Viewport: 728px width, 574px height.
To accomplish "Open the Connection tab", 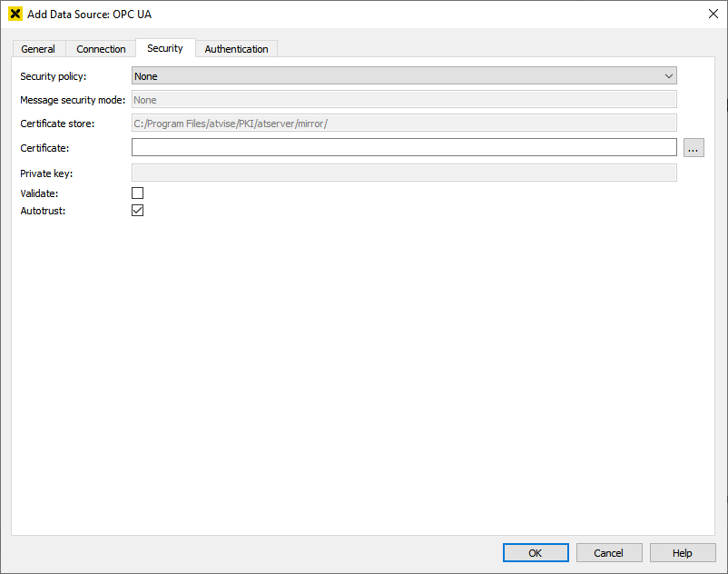I will tap(101, 49).
